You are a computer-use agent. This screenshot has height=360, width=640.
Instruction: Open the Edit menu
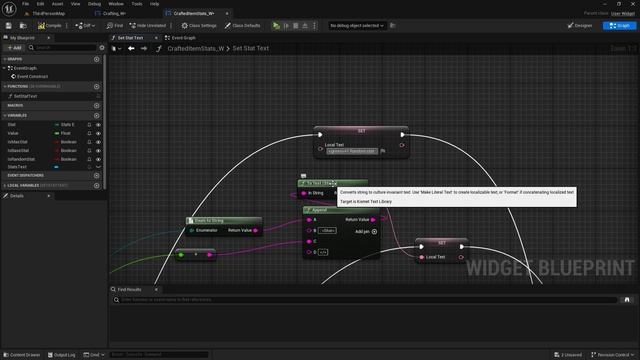coord(40,4)
